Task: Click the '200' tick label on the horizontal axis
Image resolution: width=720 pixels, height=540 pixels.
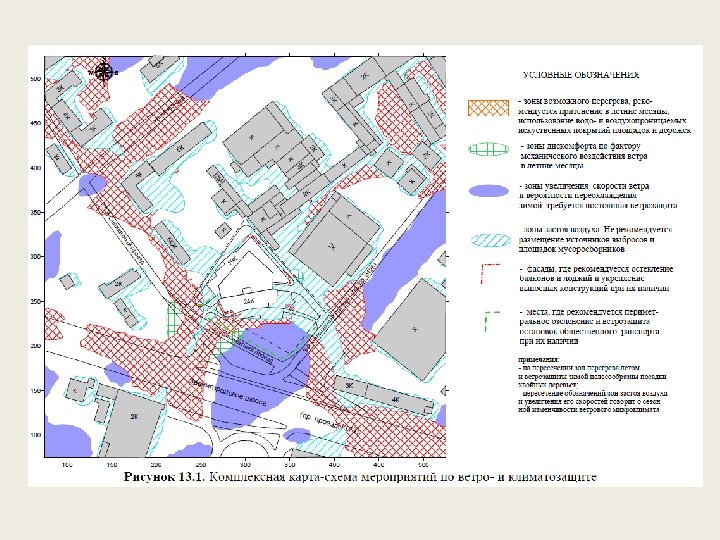Action: coord(156,465)
